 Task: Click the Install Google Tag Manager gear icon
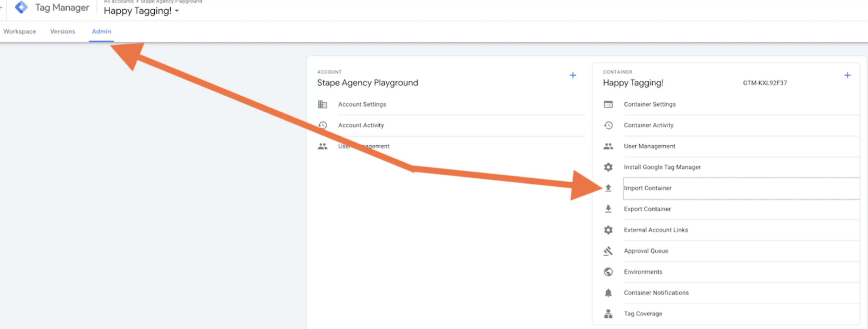pos(608,167)
